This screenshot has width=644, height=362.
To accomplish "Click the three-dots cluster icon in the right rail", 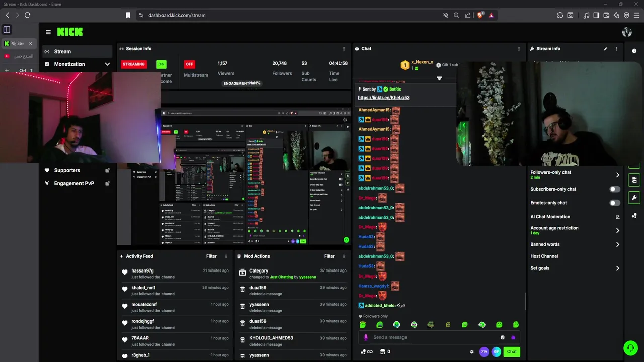I will tap(634, 216).
